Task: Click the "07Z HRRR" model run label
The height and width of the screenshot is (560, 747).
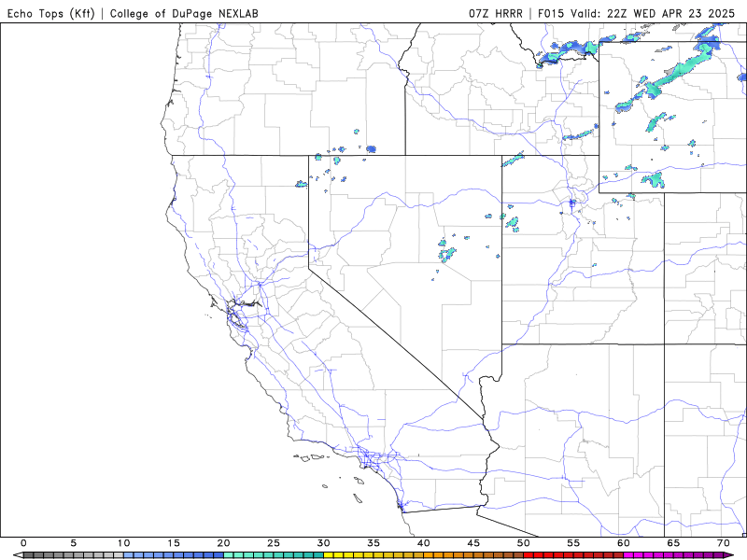Action: pyautogui.click(x=496, y=13)
